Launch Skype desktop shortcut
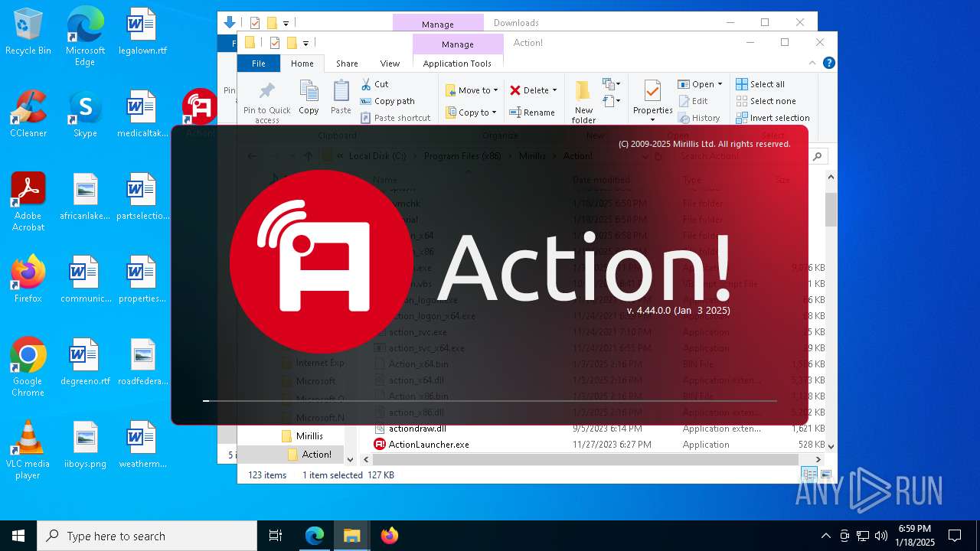980x551 pixels. point(85,115)
